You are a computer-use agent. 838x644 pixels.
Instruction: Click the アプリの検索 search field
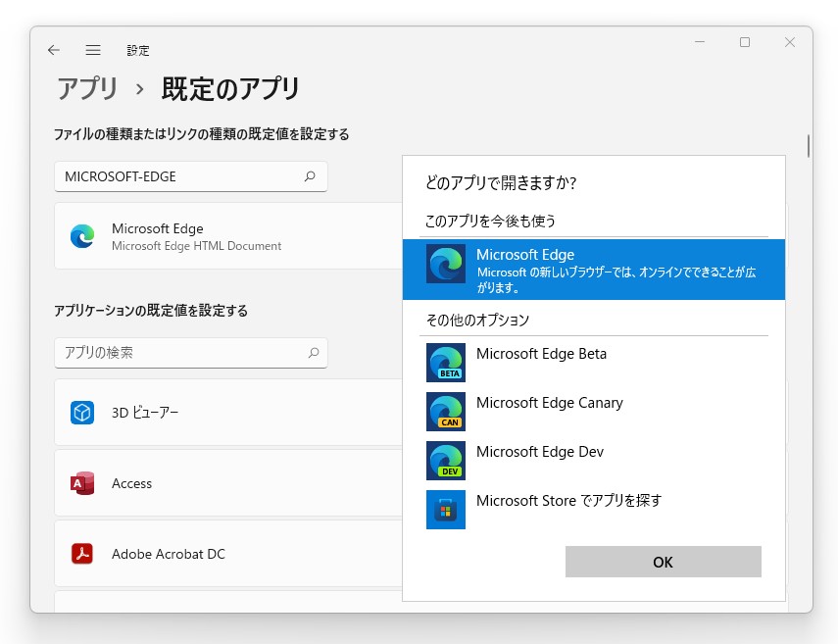[176, 353]
